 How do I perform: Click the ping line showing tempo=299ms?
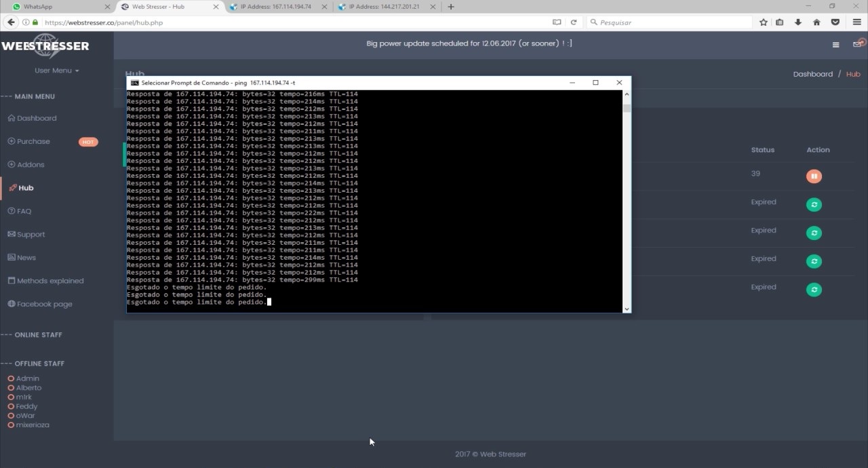(x=242, y=280)
